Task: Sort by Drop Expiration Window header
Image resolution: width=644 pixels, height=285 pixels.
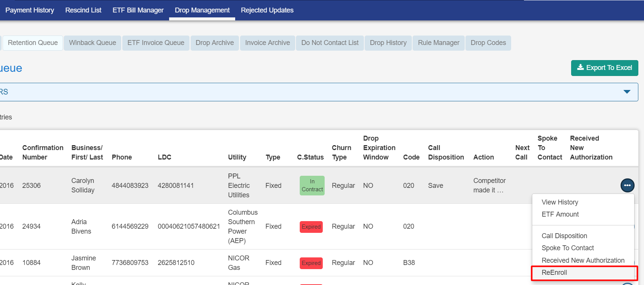Action: tap(379, 148)
